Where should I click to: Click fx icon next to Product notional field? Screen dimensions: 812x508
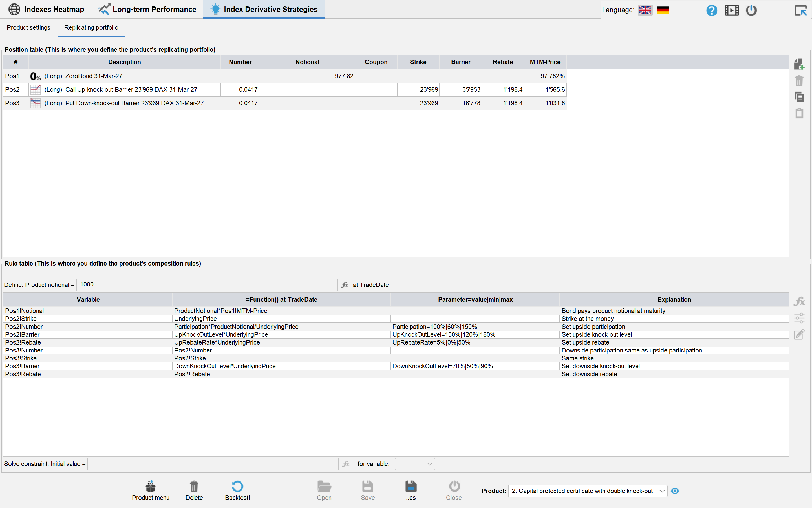(345, 285)
